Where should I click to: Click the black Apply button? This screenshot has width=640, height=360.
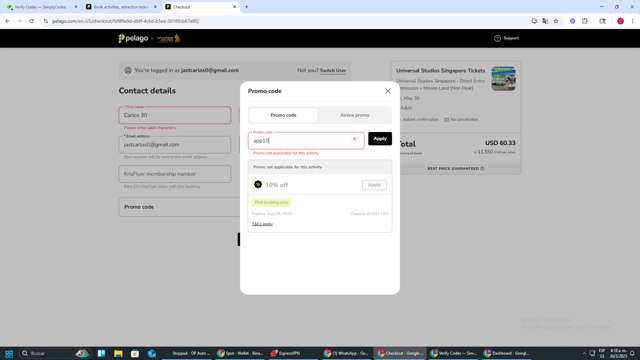[380, 139]
